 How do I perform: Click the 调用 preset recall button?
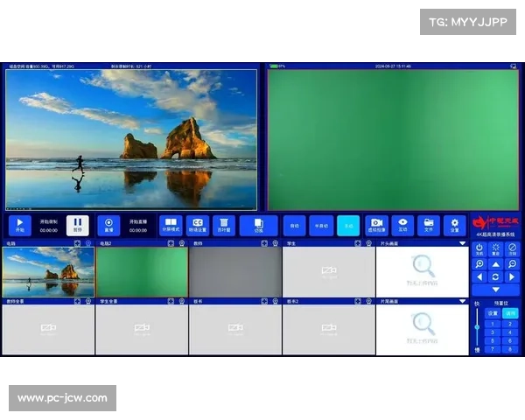click(x=509, y=312)
